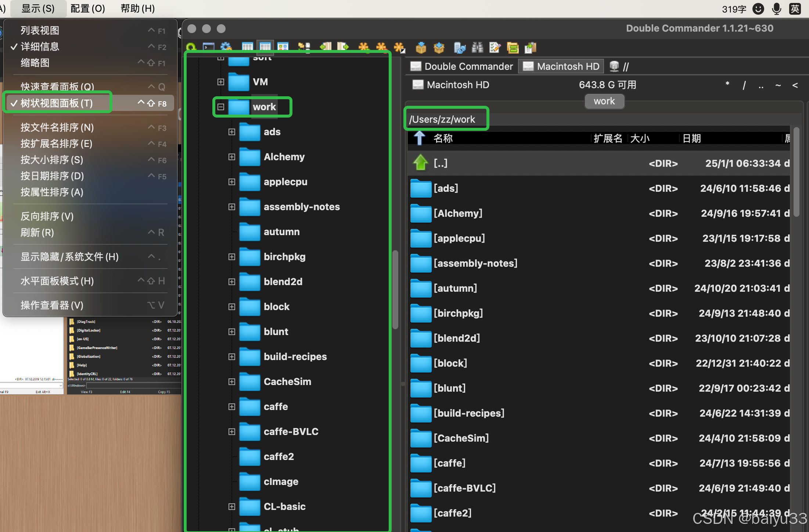809x532 pixels.
Task: Click the pack files box icon
Action: [421, 48]
